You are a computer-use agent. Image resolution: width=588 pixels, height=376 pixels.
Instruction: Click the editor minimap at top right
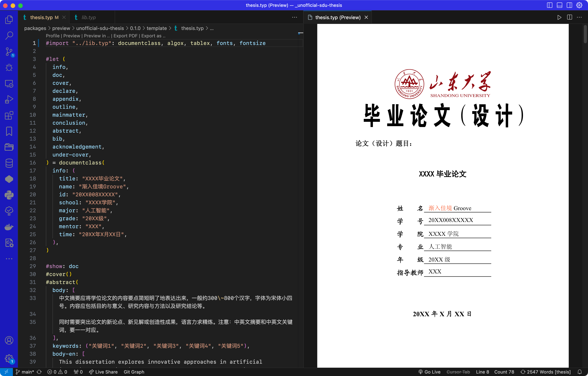[x=301, y=33]
